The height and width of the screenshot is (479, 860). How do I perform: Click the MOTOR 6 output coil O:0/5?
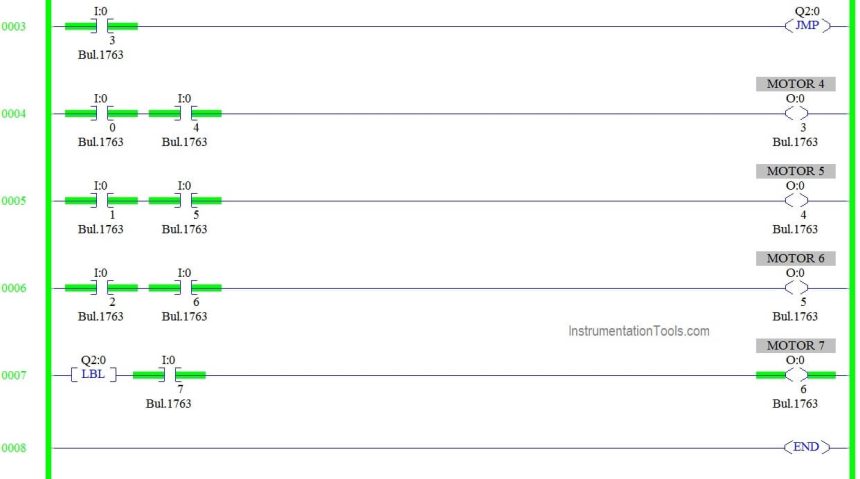[x=796, y=288]
